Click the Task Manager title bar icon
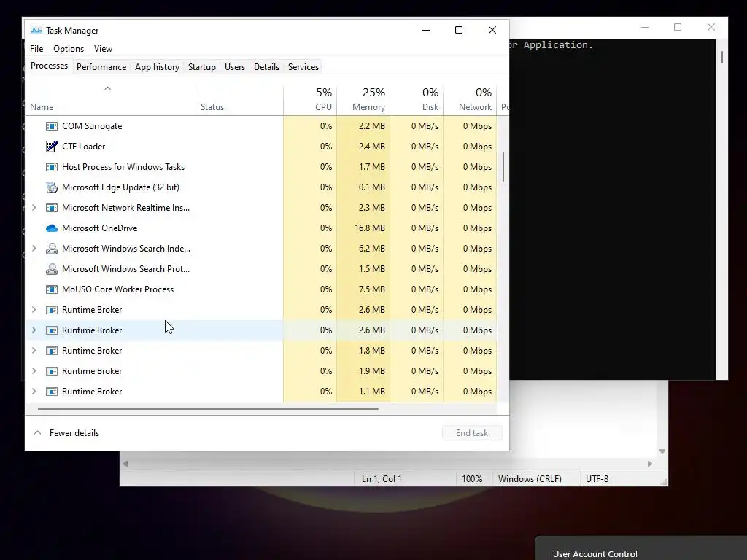Screen dimensions: 747x560 [x=36, y=30]
